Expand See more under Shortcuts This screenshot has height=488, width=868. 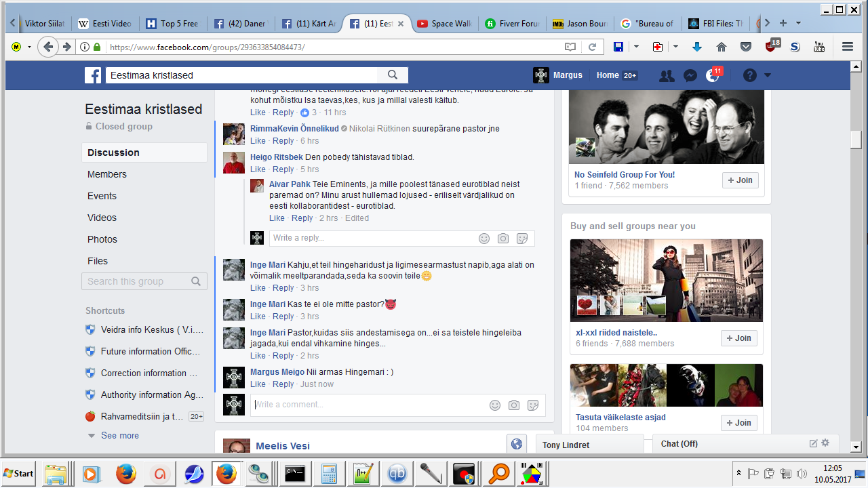[119, 436]
